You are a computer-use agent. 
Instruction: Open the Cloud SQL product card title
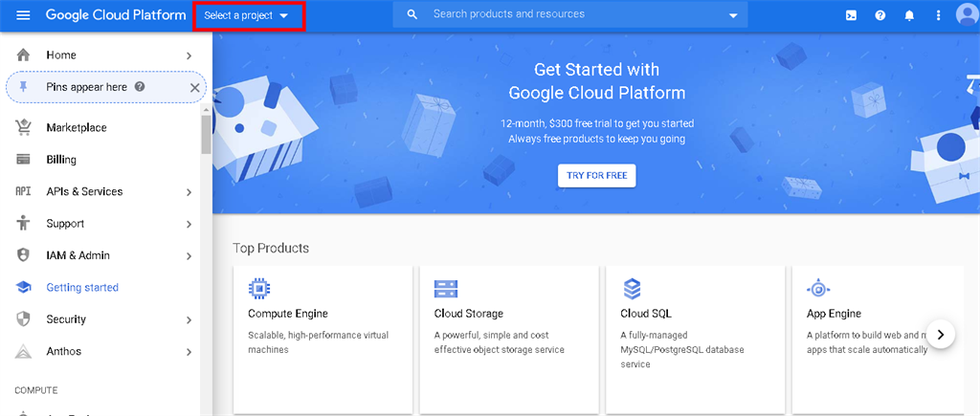[646, 314]
